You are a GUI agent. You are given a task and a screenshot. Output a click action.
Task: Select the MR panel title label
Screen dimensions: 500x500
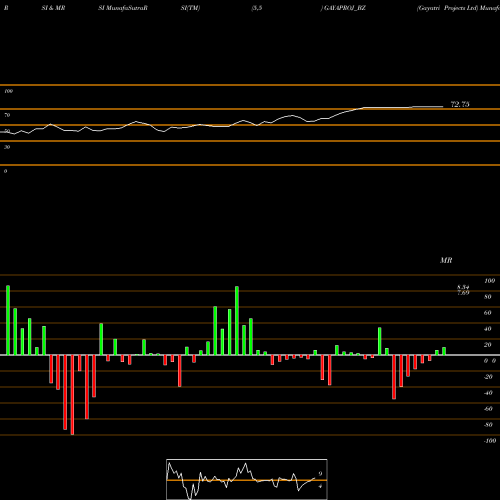(446, 260)
